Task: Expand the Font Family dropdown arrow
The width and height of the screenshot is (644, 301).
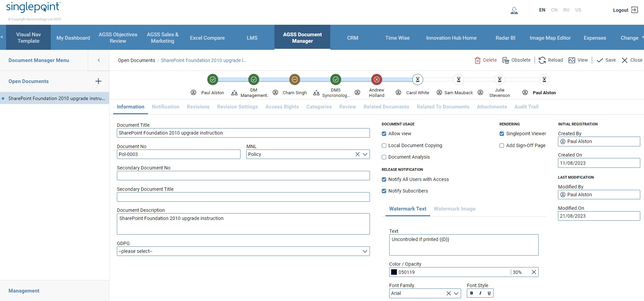Action: tap(456, 294)
